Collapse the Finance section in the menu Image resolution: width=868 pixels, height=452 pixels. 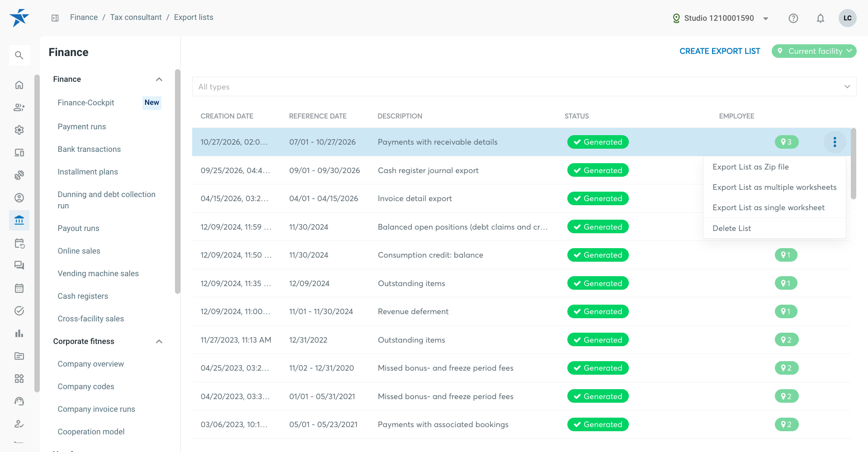[x=159, y=79]
